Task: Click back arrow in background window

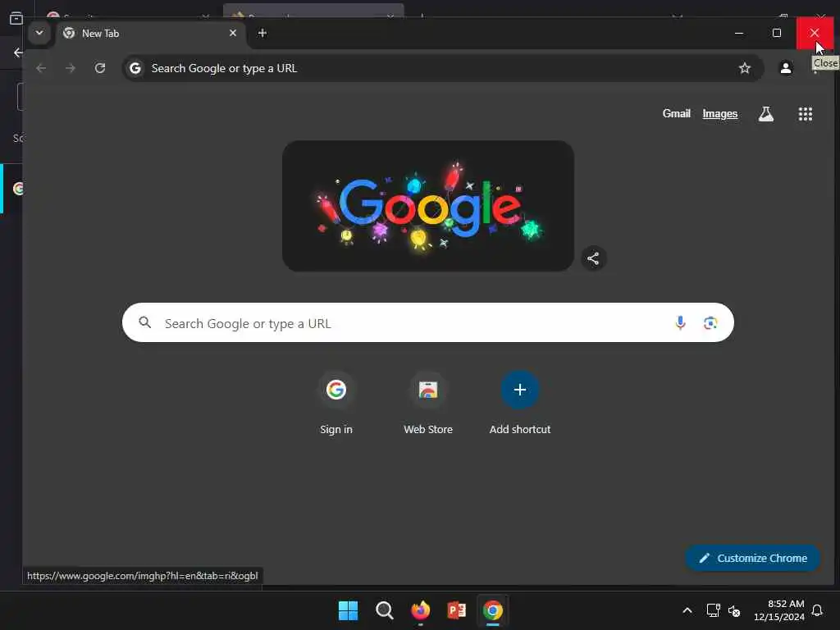Action: tap(18, 52)
